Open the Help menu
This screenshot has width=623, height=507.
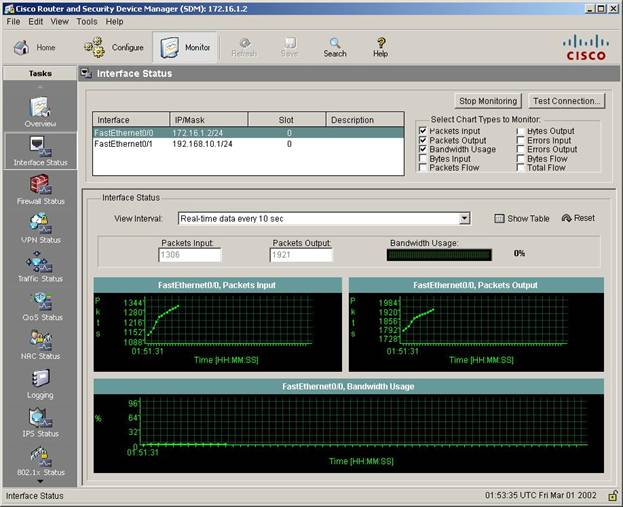coord(114,21)
